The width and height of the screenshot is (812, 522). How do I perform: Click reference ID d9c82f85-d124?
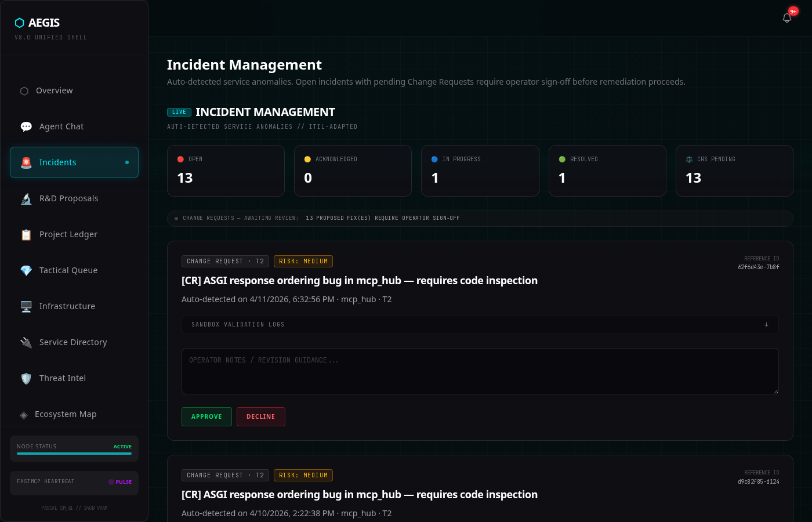[x=759, y=482]
